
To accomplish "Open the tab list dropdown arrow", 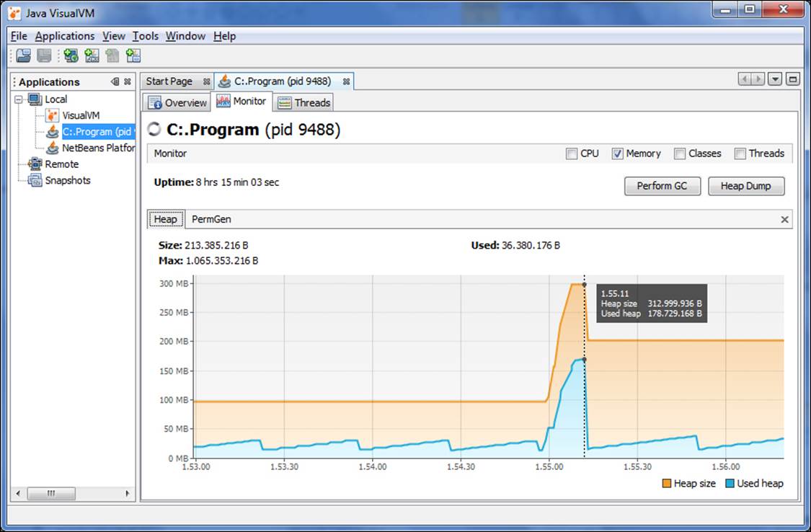I will pos(775,79).
